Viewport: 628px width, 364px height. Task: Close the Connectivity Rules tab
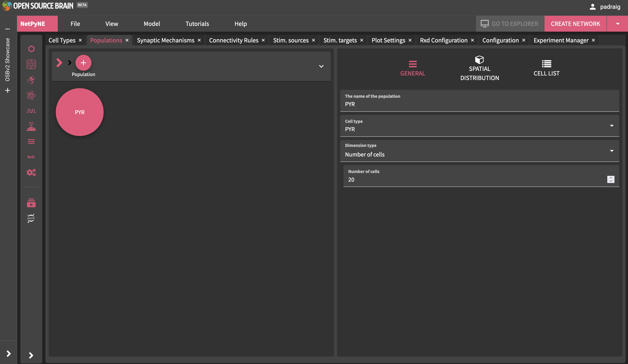pos(263,40)
